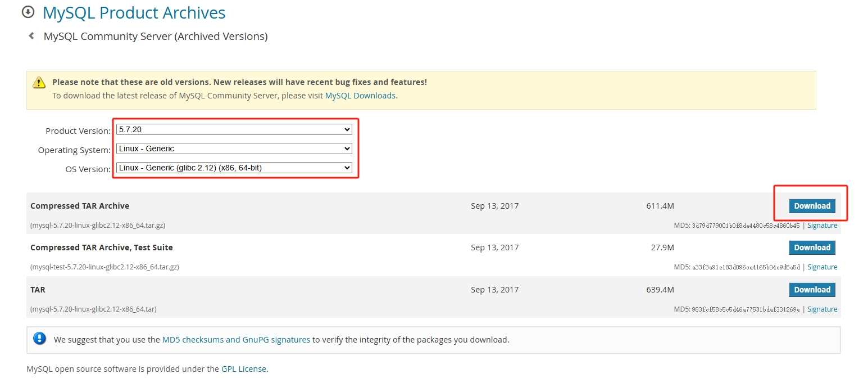The width and height of the screenshot is (868, 387).
Task: Open Signature link for Compressed TAR Archive
Action: (x=822, y=226)
